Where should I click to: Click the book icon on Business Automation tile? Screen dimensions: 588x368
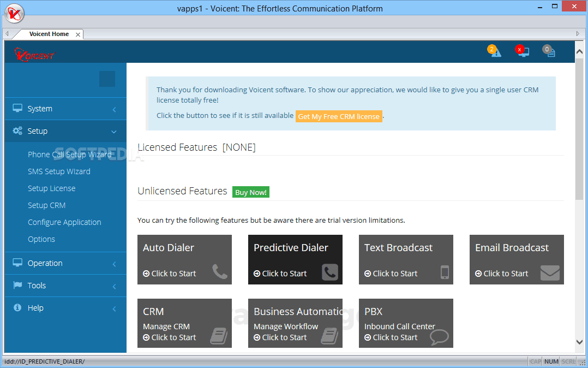329,336
